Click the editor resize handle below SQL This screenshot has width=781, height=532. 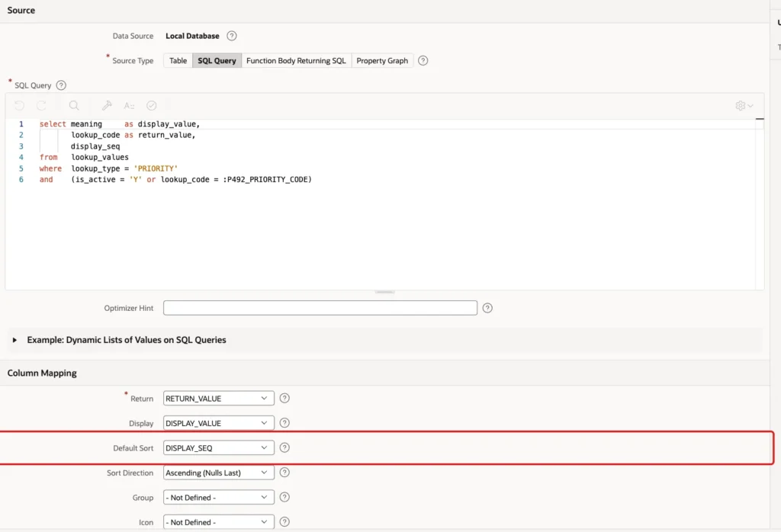[384, 292]
